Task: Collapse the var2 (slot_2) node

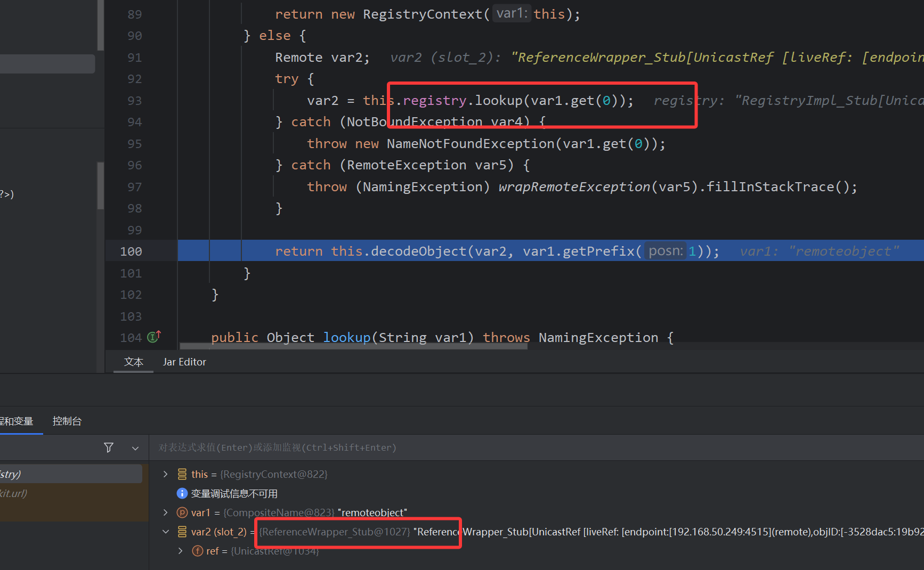Action: tap(166, 532)
